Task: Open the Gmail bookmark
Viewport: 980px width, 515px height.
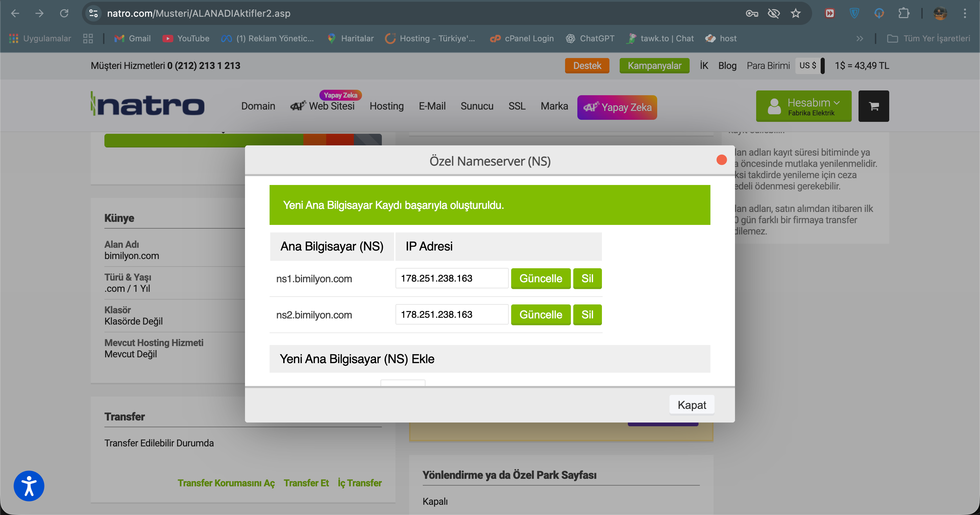Action: [x=132, y=39]
